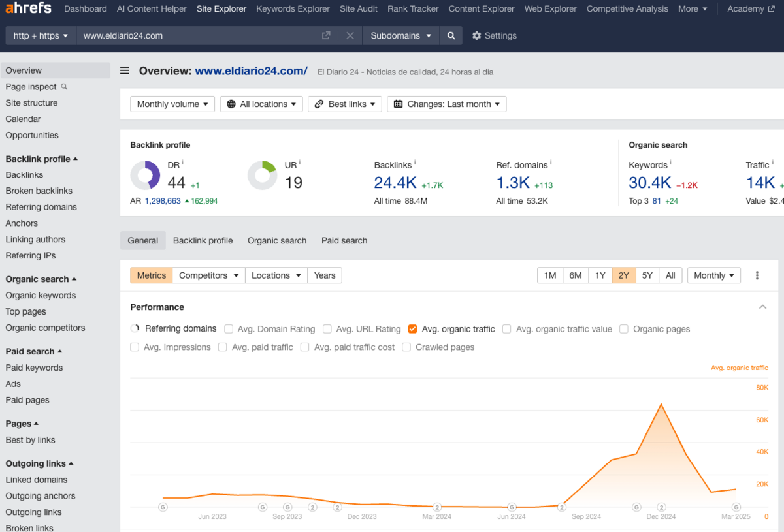Select the 5Y time range button
Viewport: 784px width, 532px height.
pyautogui.click(x=647, y=275)
